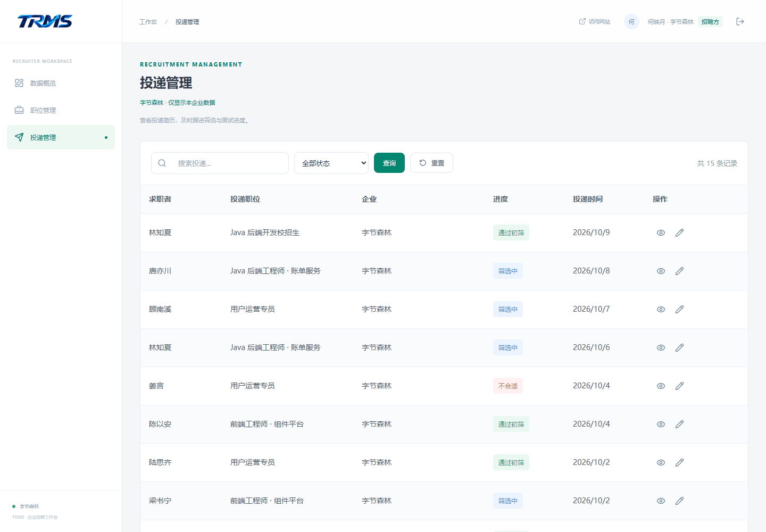Click the applicant name 梁书宁
766x532 pixels.
(160, 501)
